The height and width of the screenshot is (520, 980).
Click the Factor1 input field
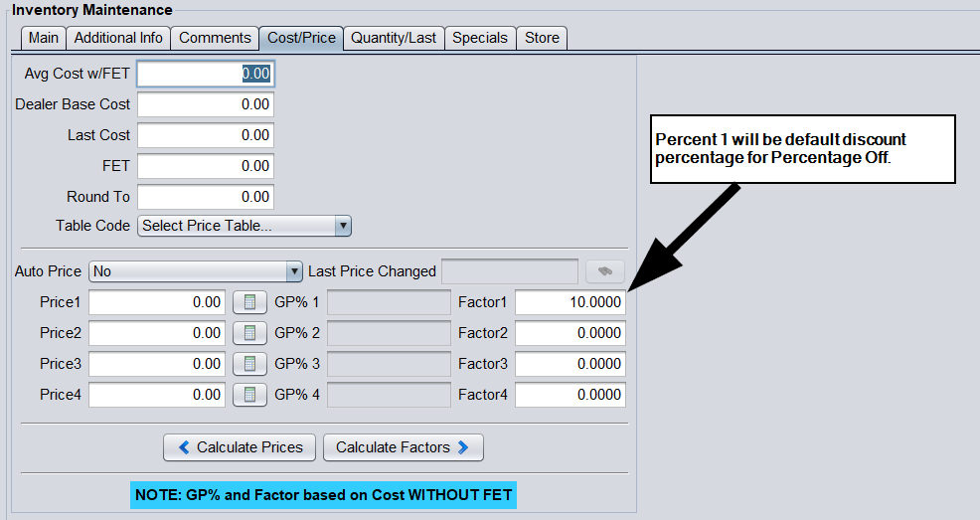pos(570,302)
